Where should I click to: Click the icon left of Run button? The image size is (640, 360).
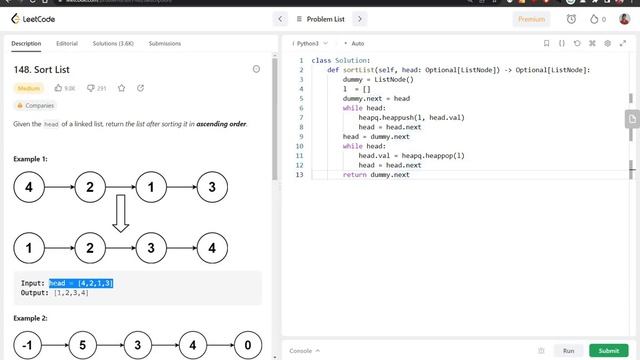pos(541,351)
